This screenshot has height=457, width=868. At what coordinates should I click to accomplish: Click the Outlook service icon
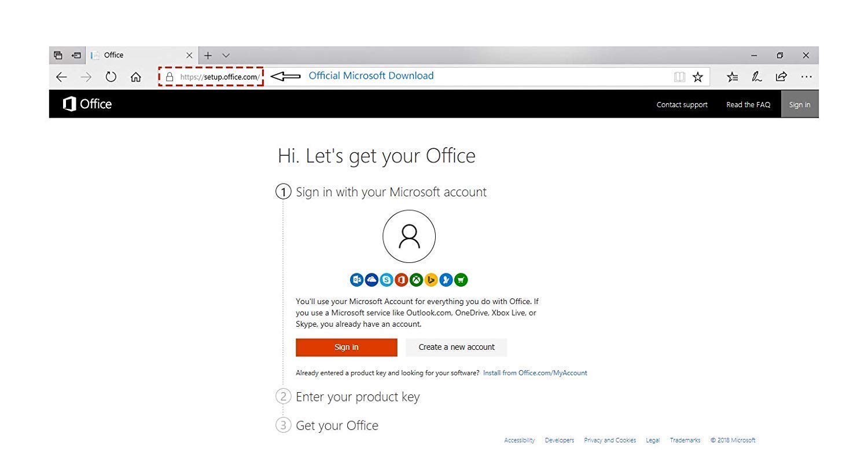coord(357,280)
